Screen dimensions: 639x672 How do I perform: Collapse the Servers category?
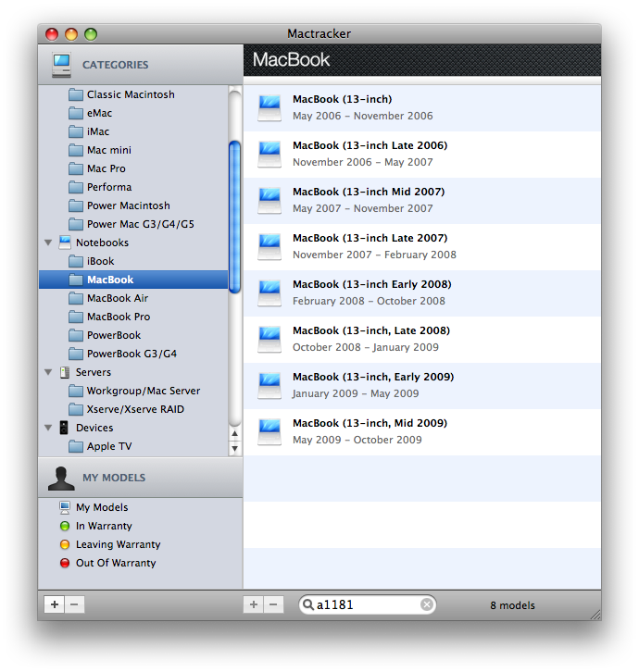coord(48,372)
